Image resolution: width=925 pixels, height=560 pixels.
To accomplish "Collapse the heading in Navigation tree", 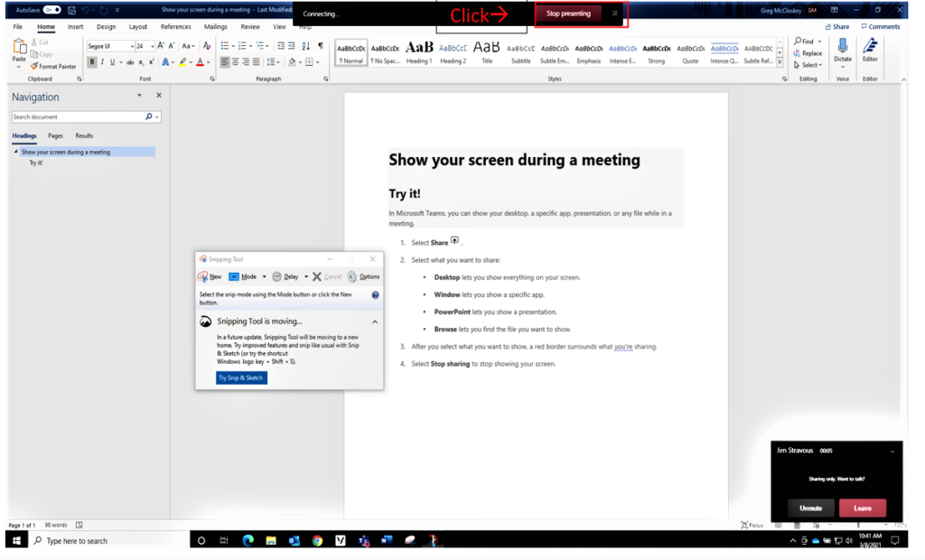I will [x=16, y=152].
